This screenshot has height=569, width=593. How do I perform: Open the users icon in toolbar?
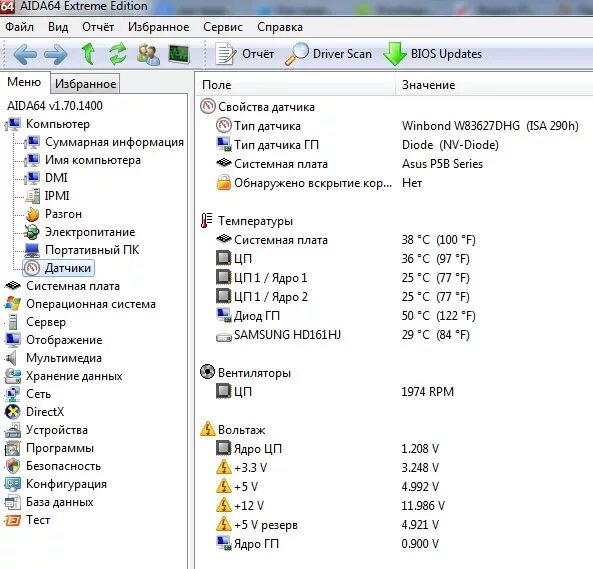pos(148,54)
